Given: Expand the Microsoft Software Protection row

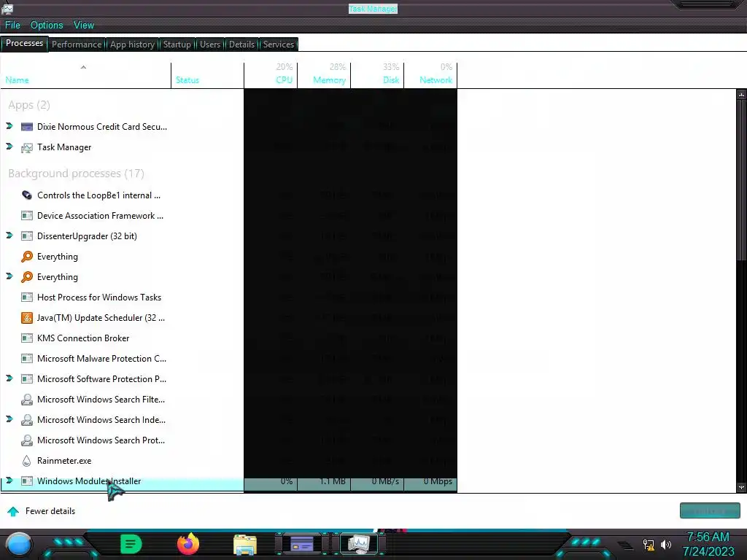Looking at the screenshot, I should coord(9,378).
